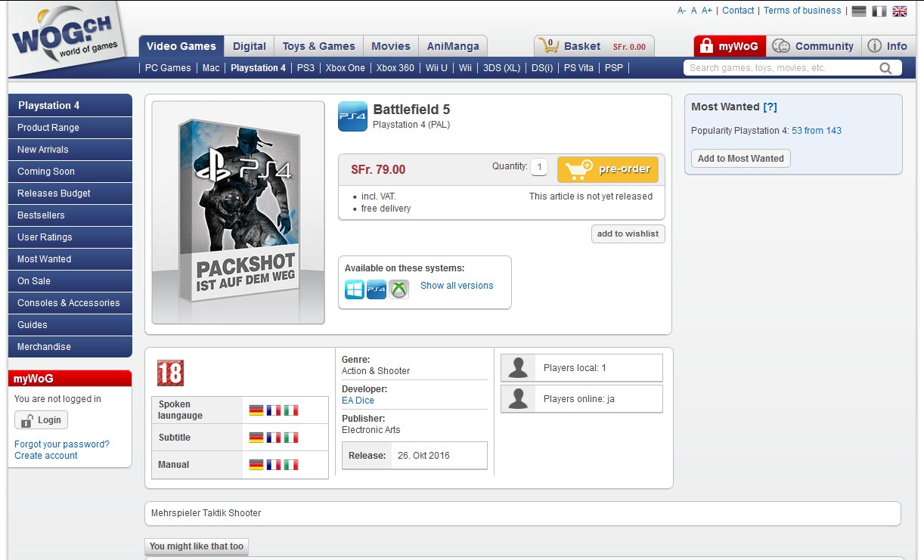Select Xbox One platform link

coord(346,68)
